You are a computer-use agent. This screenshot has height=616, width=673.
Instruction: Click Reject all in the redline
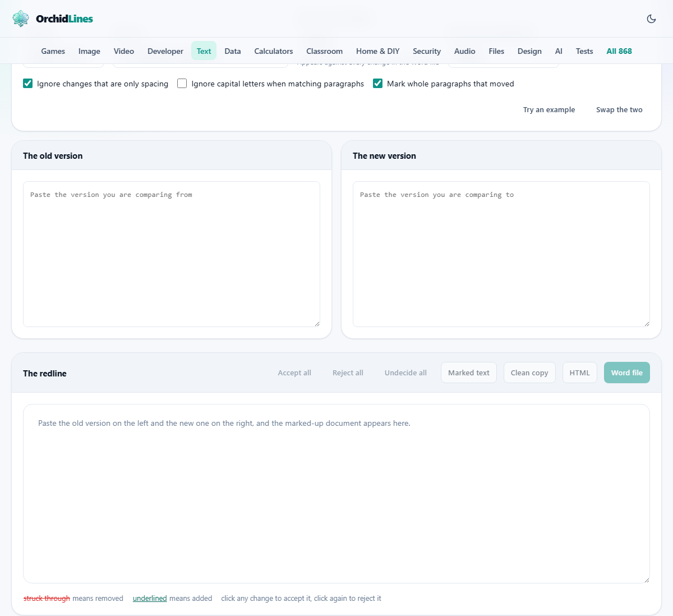coord(348,373)
